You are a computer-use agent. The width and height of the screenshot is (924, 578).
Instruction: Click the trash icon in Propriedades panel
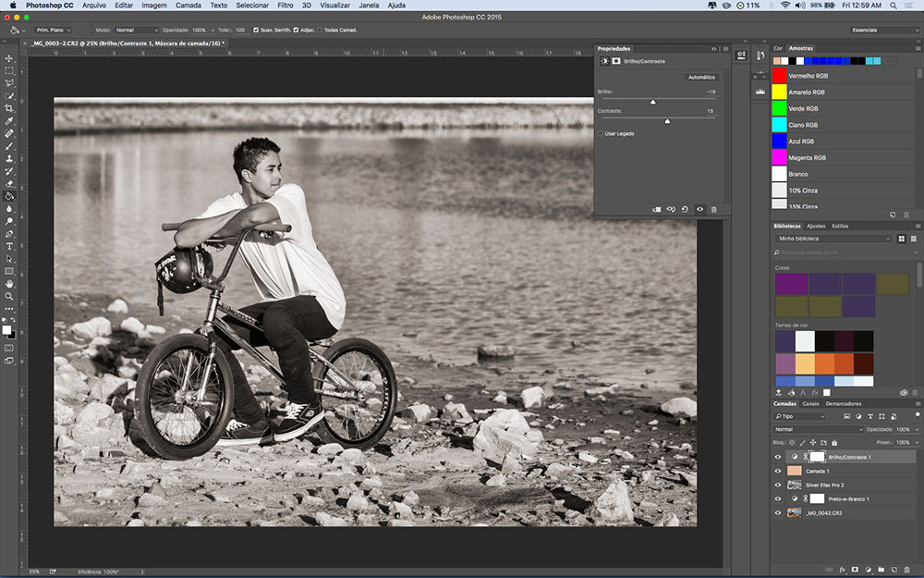coord(713,209)
